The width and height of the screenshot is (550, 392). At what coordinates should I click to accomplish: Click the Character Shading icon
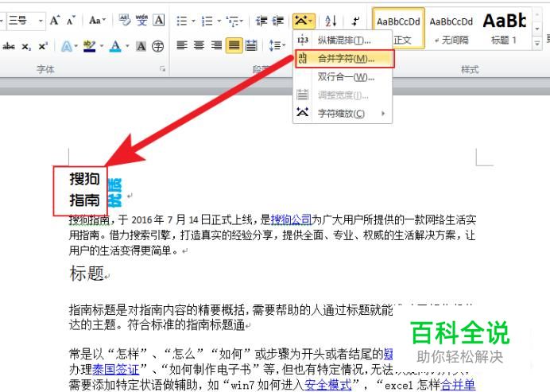141,46
